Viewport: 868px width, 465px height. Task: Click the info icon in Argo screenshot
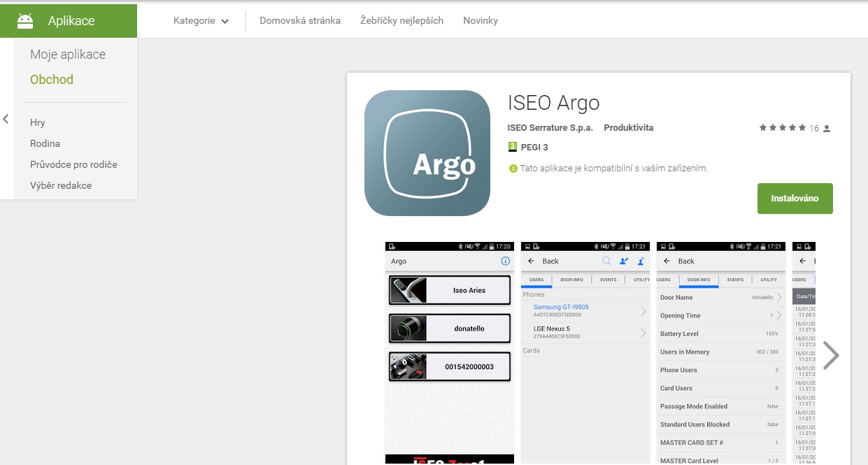point(506,261)
